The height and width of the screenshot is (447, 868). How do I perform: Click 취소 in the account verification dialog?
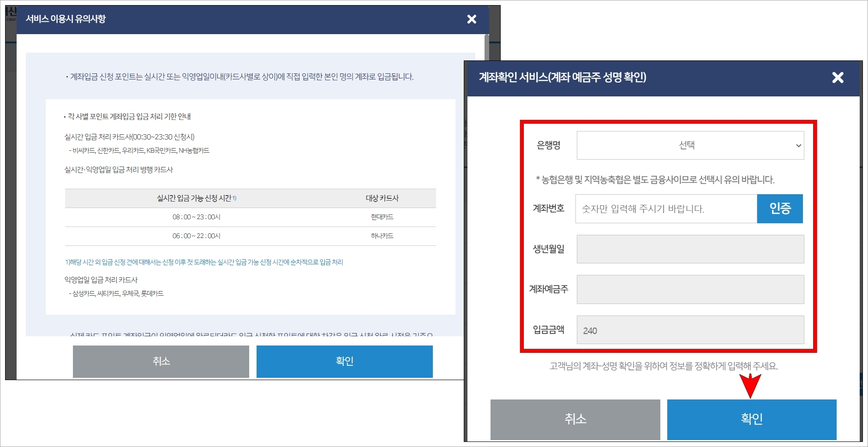(x=575, y=419)
